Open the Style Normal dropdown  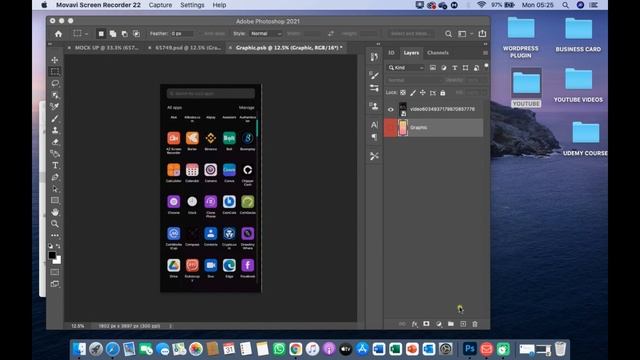(266, 34)
